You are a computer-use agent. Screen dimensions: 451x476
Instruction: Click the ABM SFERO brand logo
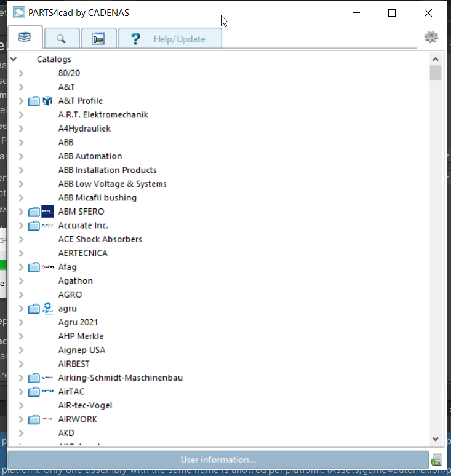pyautogui.click(x=47, y=212)
